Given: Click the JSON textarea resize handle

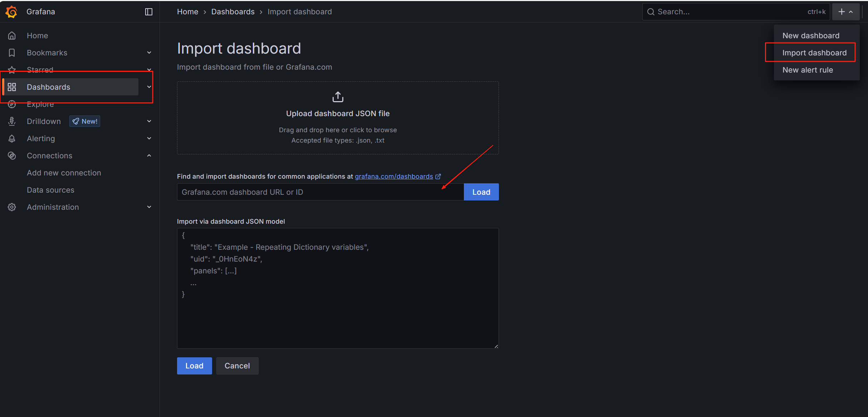Looking at the screenshot, I should click(496, 346).
